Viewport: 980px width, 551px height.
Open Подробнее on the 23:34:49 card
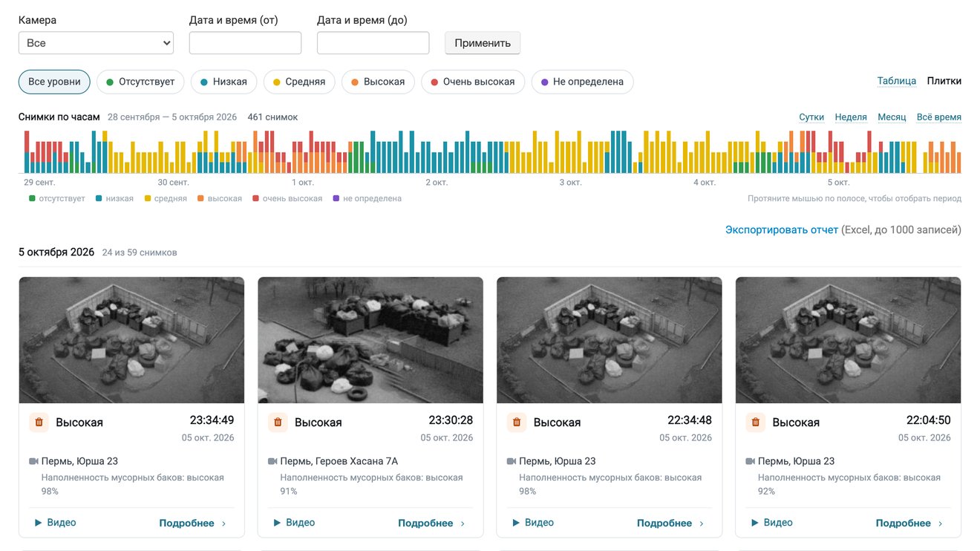point(193,524)
